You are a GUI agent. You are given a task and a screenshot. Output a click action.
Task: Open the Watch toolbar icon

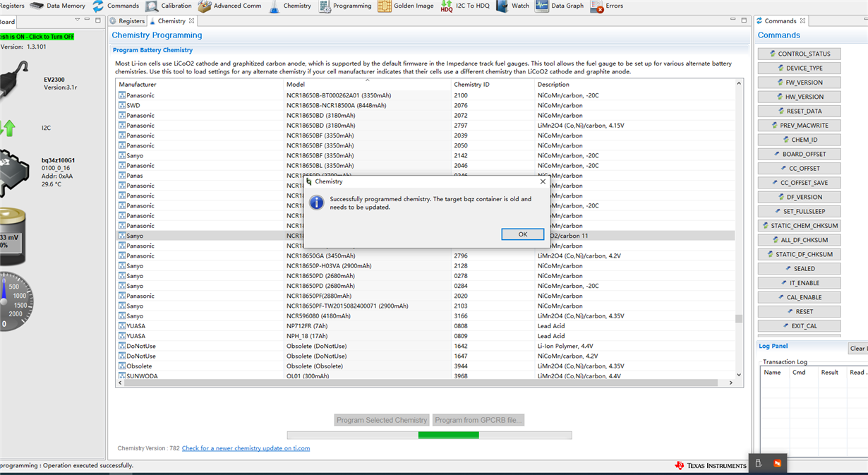point(502,6)
